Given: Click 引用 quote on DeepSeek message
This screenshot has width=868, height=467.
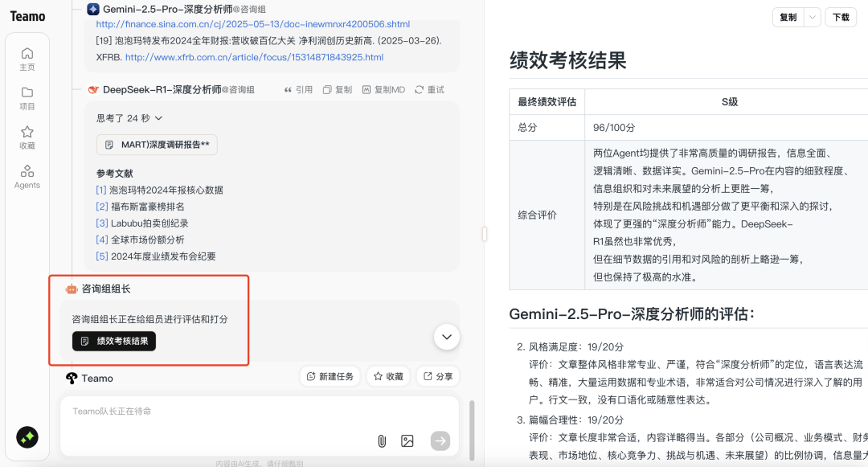Looking at the screenshot, I should pos(298,90).
